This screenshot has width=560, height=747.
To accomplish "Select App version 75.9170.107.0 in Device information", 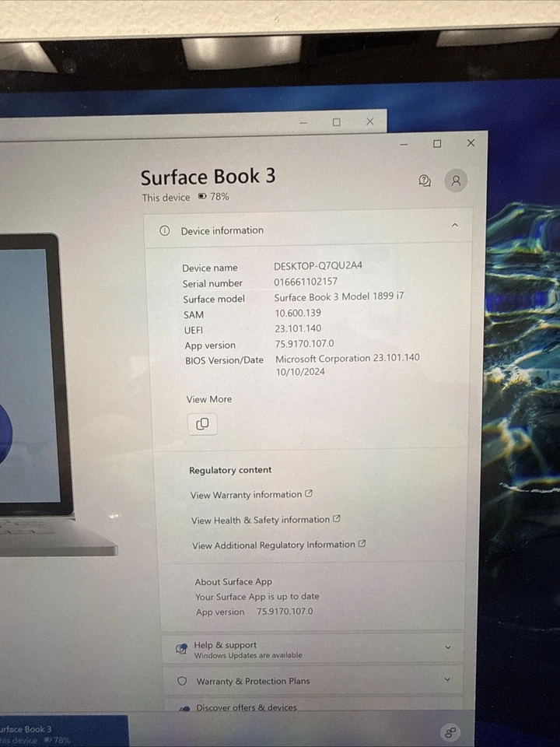I will [305, 343].
